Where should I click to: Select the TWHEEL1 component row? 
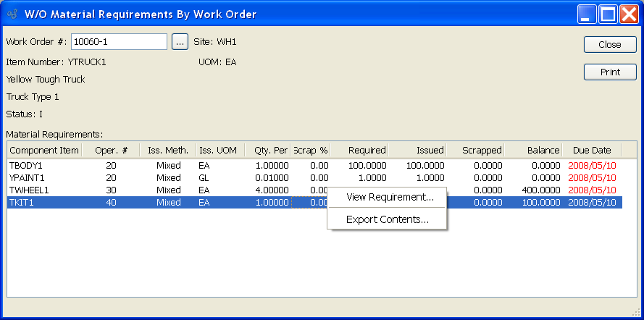click(x=314, y=190)
